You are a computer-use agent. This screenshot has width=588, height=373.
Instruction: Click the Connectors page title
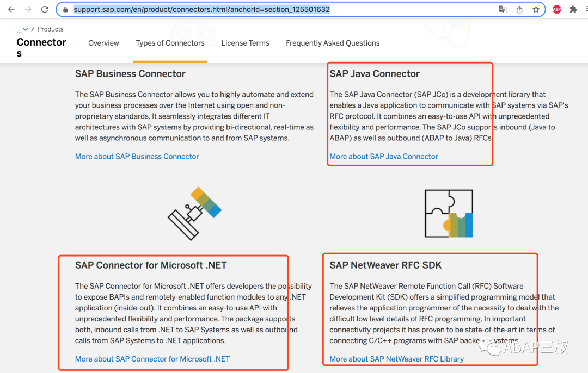(x=41, y=47)
